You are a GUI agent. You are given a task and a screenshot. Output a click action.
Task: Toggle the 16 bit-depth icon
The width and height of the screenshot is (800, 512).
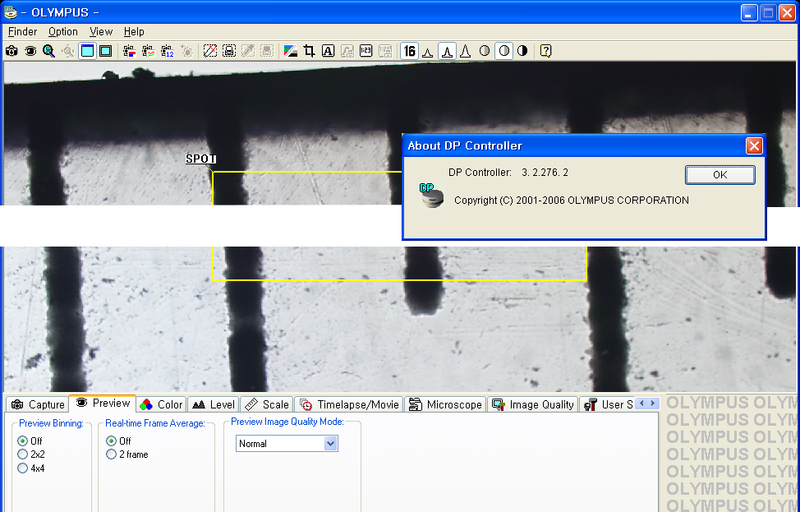coord(409,51)
